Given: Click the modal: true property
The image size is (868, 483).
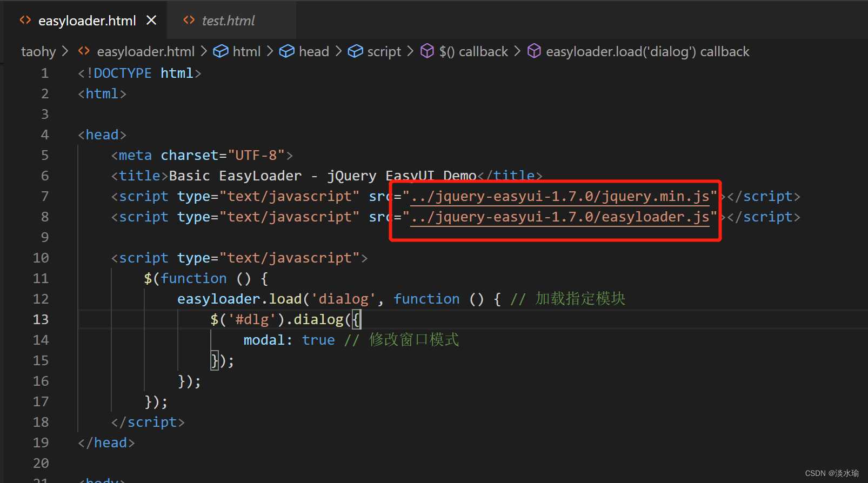Looking at the screenshot, I should tap(289, 340).
